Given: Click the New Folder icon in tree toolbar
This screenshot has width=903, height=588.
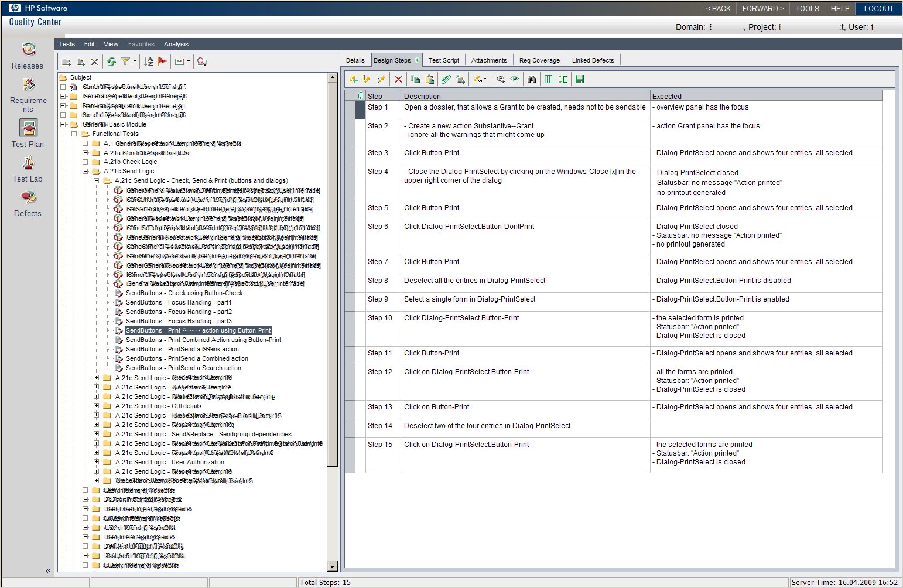Looking at the screenshot, I should pyautogui.click(x=66, y=61).
